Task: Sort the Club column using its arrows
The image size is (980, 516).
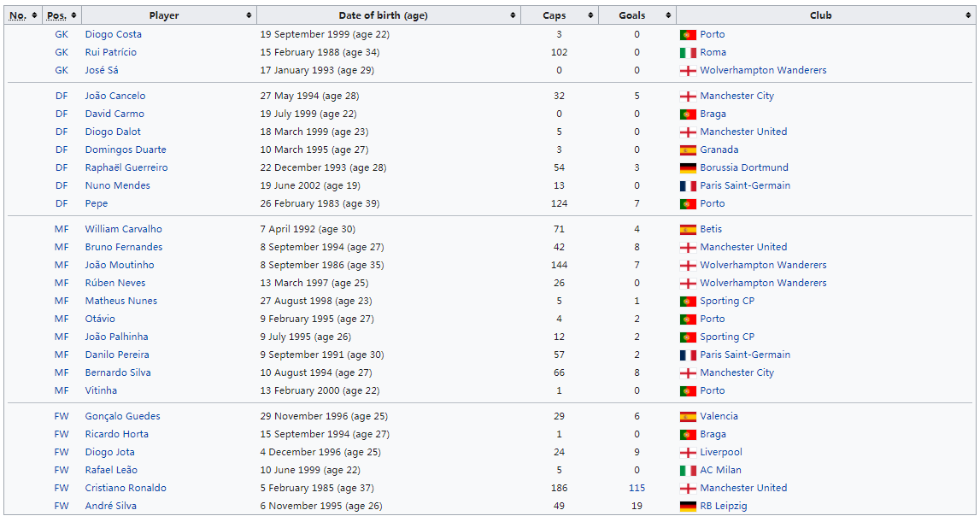Action: click(968, 15)
